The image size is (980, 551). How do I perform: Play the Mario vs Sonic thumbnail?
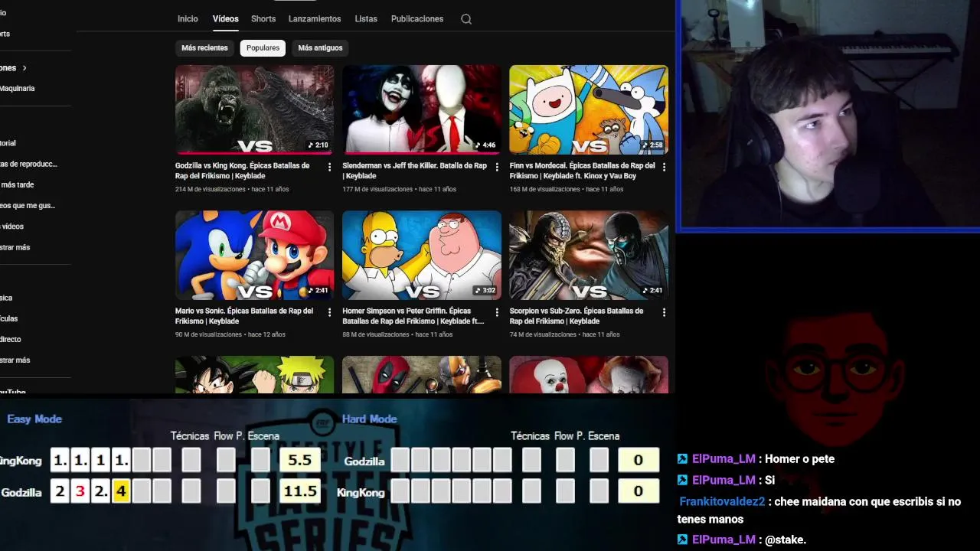click(254, 255)
